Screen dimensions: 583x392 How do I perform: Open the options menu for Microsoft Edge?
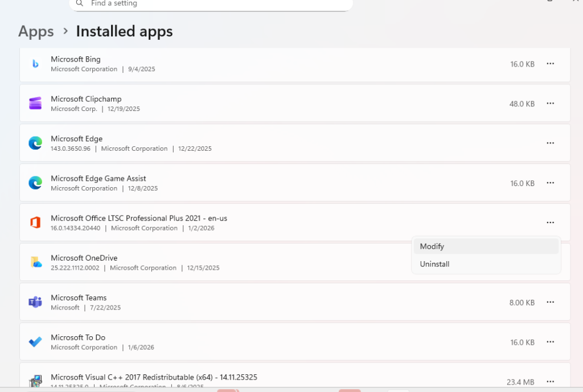pos(550,143)
